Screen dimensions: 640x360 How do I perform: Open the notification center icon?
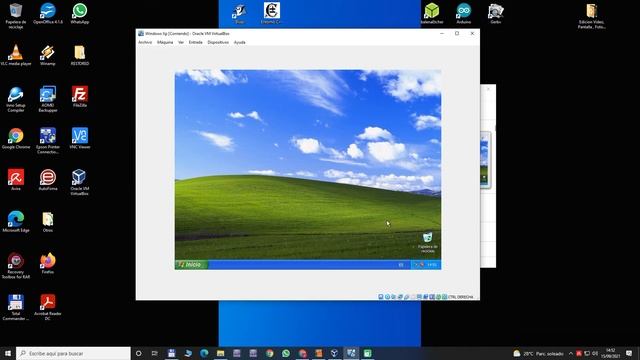pyautogui.click(x=629, y=353)
